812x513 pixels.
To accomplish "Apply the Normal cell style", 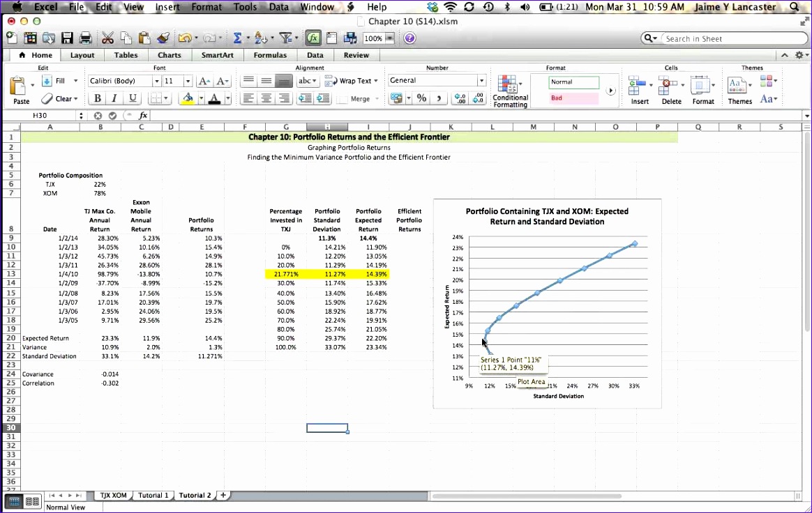I will [x=572, y=82].
